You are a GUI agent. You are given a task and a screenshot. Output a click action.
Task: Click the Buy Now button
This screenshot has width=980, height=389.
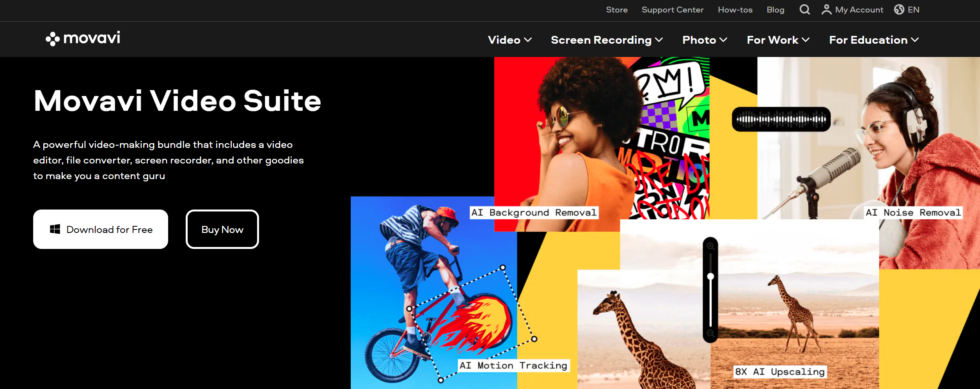point(222,229)
